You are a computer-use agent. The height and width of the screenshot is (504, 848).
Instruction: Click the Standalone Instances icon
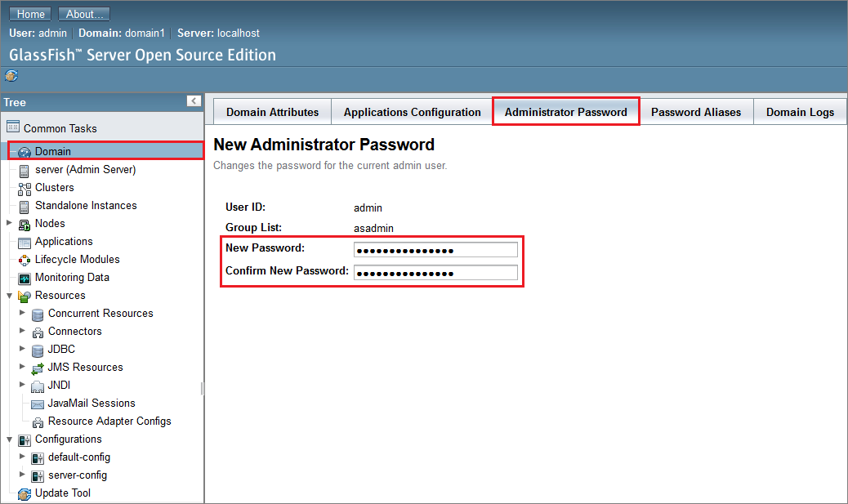[24, 207]
